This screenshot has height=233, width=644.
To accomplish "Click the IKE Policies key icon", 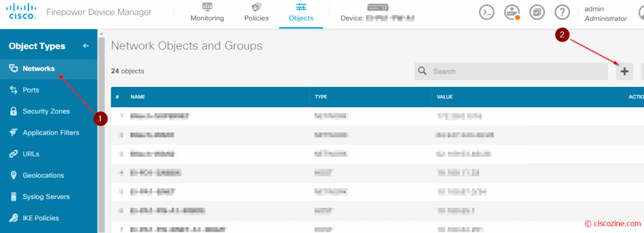I will [x=14, y=219].
